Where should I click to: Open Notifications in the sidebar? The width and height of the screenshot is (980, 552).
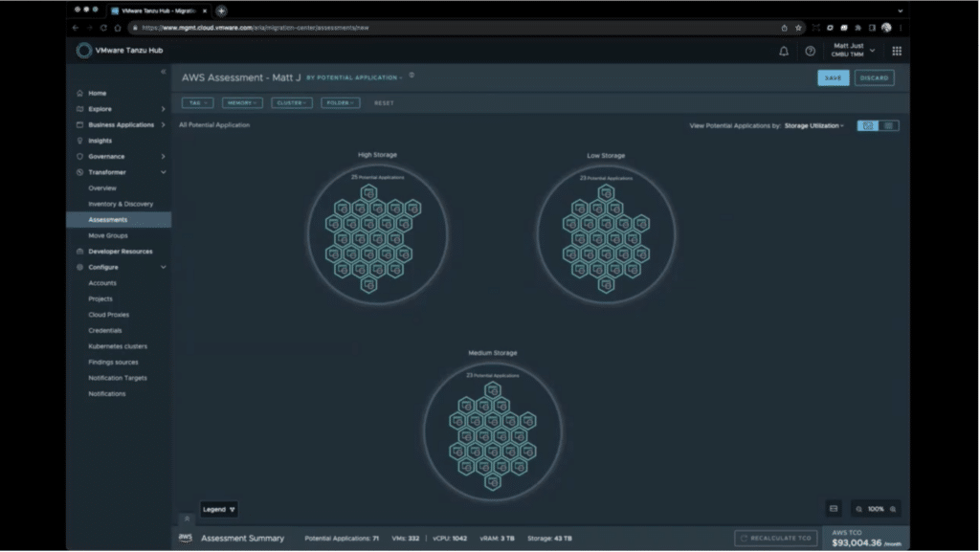(107, 393)
